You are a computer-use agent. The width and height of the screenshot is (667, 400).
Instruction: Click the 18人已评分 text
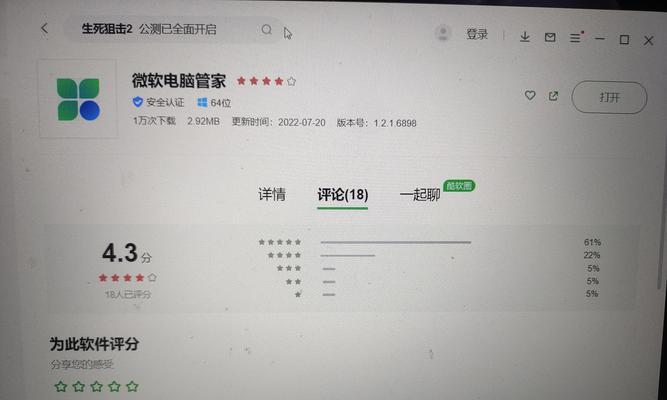pyautogui.click(x=128, y=294)
